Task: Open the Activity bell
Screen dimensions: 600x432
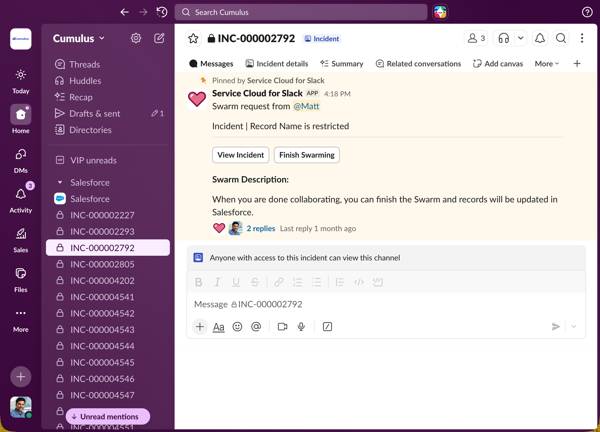Action: pos(21,199)
